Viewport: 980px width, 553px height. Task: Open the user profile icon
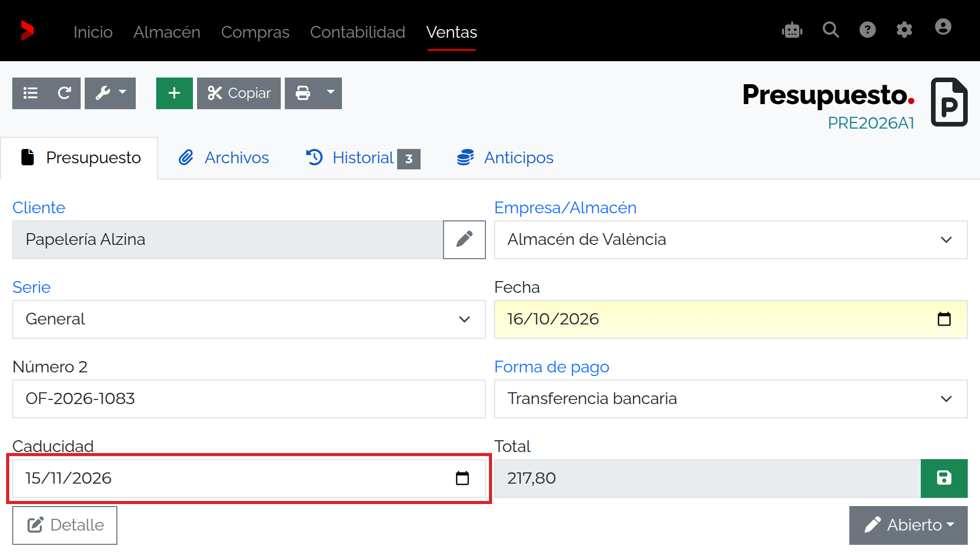(943, 27)
